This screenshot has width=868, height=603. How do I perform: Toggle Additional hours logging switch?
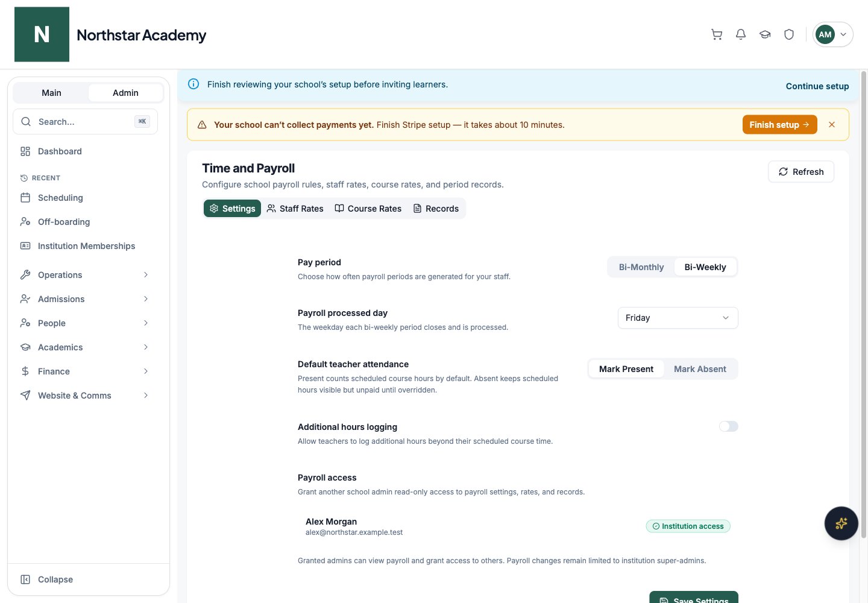click(729, 426)
